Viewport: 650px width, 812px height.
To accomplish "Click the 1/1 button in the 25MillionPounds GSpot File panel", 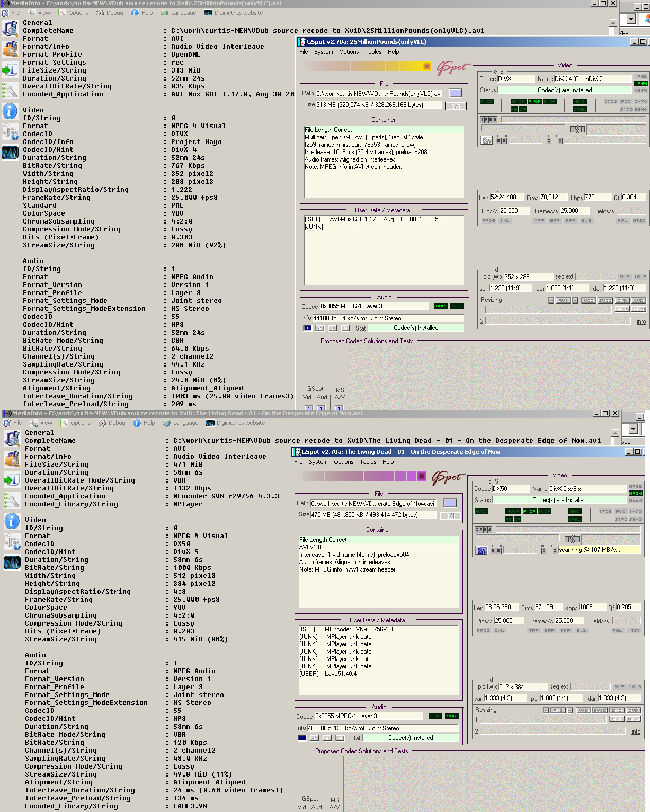I will 456,106.
